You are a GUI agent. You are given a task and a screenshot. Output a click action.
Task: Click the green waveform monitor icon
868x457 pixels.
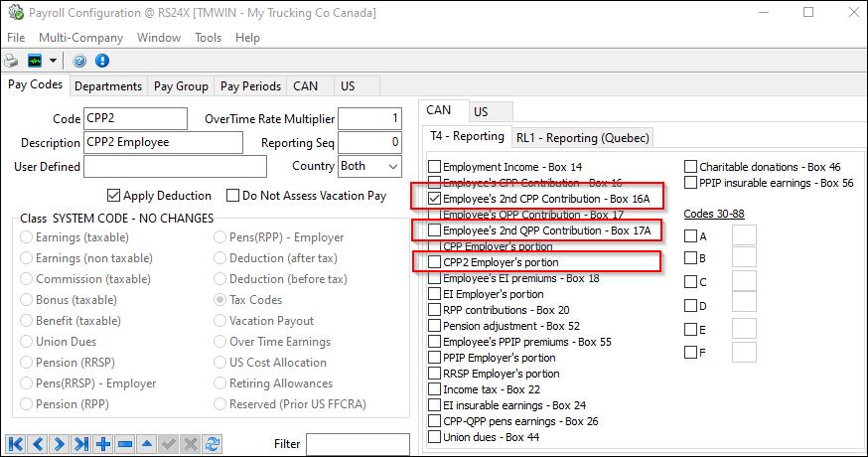click(x=35, y=61)
